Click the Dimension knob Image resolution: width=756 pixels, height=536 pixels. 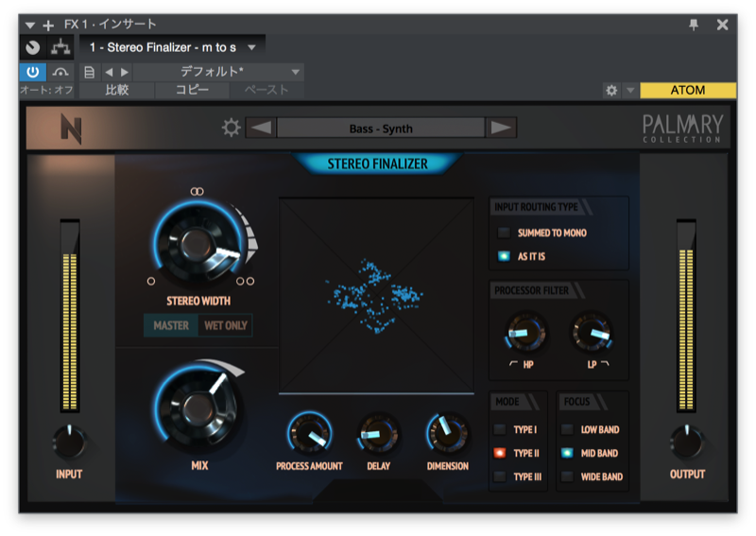tap(447, 433)
